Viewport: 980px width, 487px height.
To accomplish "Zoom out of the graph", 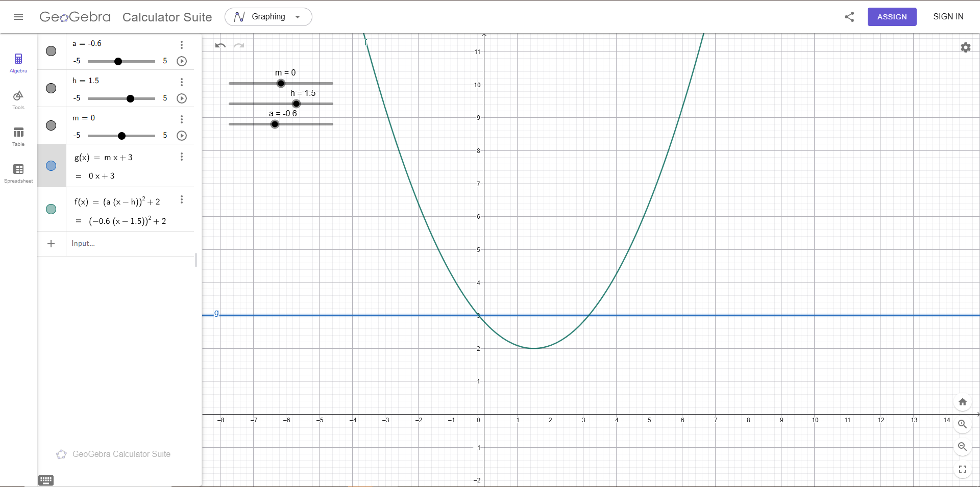I will [x=963, y=447].
